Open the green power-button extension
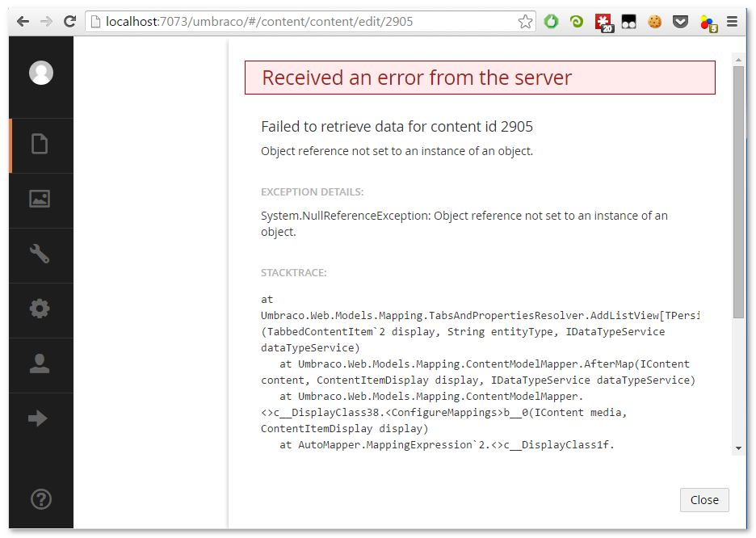 (551, 22)
